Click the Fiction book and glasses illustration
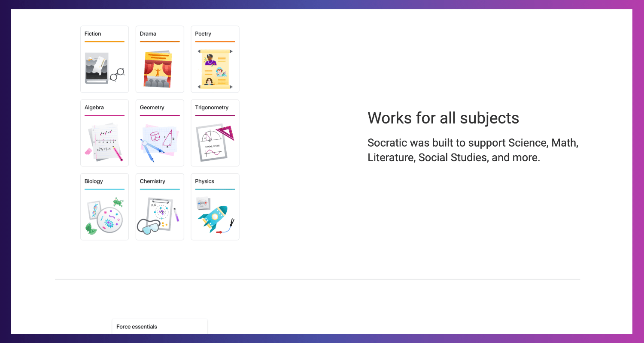The height and width of the screenshot is (343, 644). tap(105, 69)
